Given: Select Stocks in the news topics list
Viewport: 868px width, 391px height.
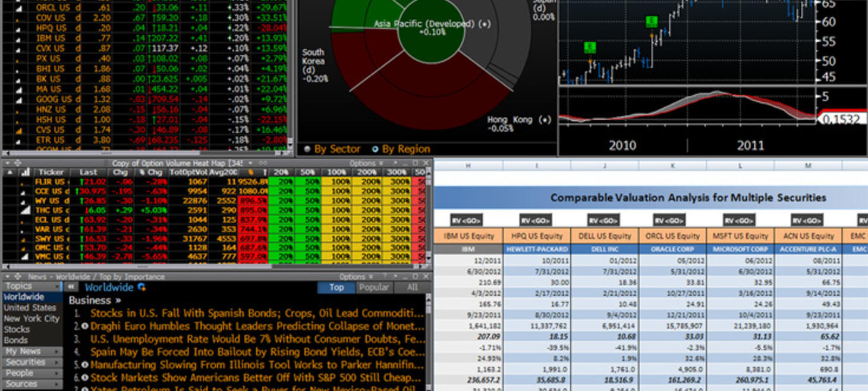Looking at the screenshot, I should 32,329.
